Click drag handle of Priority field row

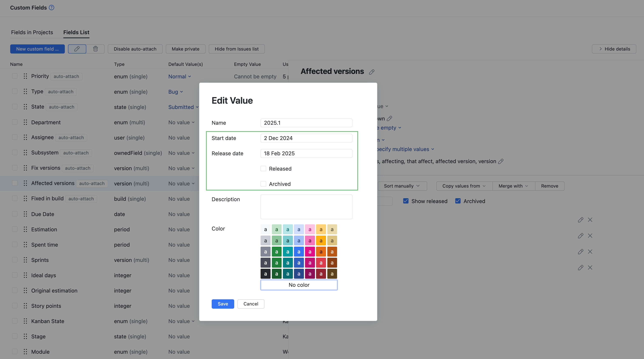(x=25, y=76)
